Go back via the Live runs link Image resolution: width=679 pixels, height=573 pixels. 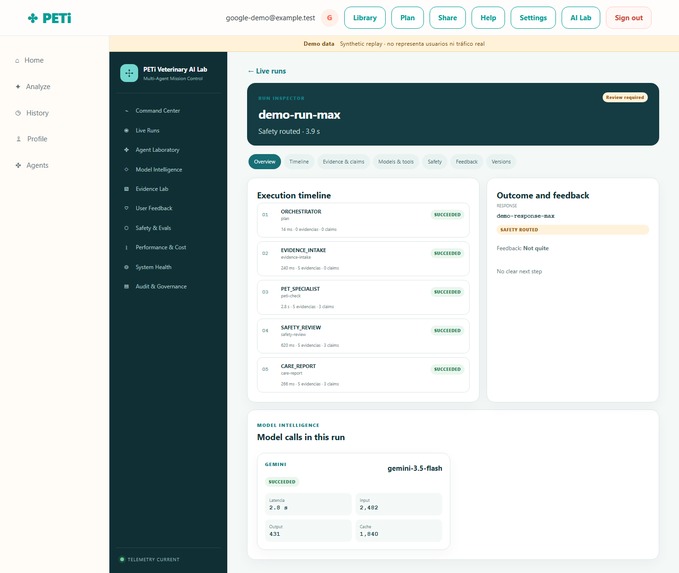click(267, 71)
